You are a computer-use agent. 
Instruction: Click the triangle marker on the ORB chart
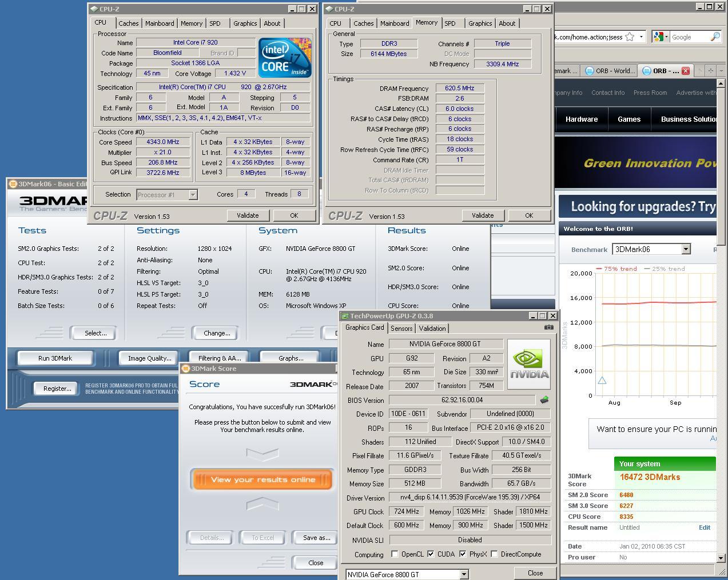pos(602,381)
